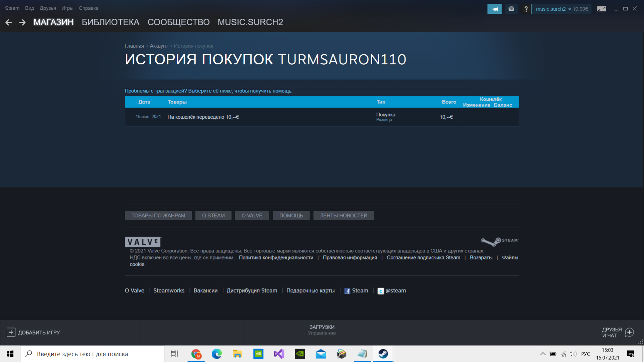644x362 pixels.
Task: Go forward with the right arrow icon
Action: 22,22
